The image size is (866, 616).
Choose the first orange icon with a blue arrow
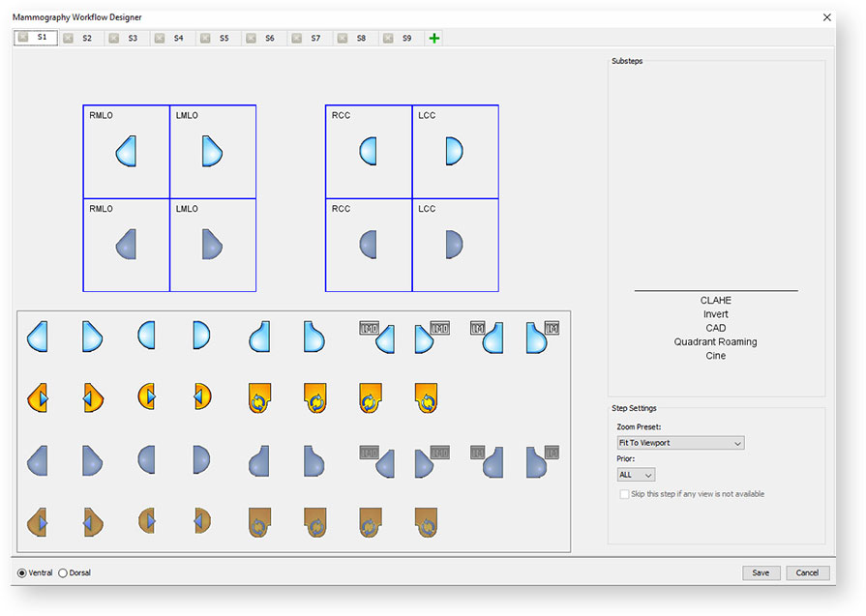38,397
